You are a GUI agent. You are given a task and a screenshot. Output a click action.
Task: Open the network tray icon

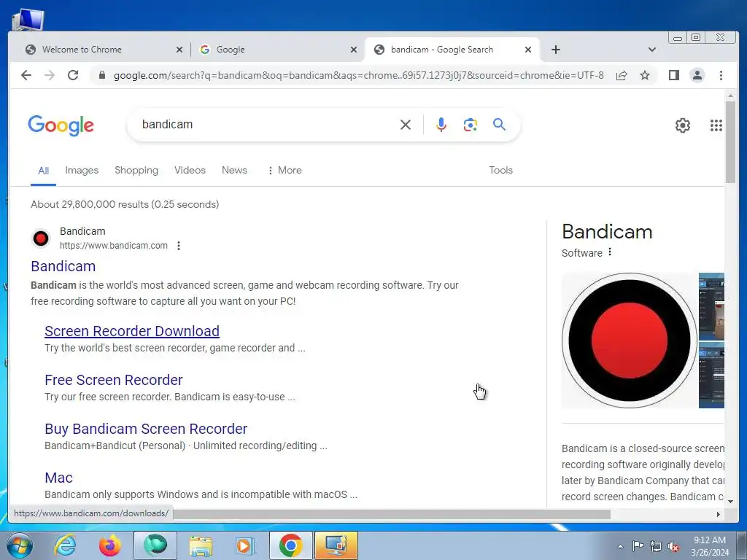click(656, 546)
